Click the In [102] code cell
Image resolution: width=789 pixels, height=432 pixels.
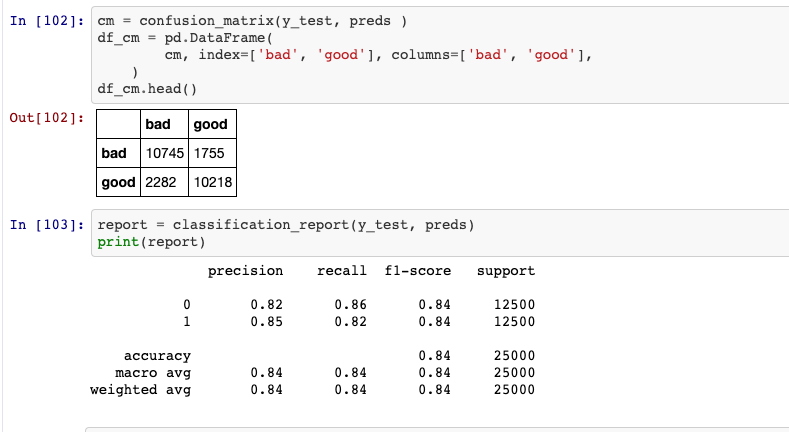(440, 55)
